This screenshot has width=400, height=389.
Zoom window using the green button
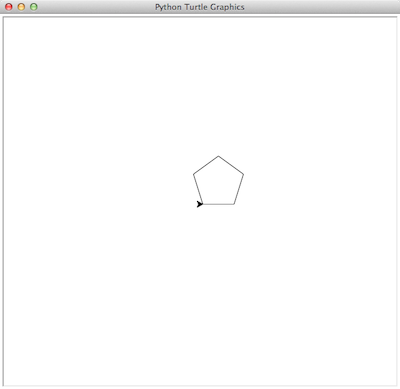(x=34, y=7)
